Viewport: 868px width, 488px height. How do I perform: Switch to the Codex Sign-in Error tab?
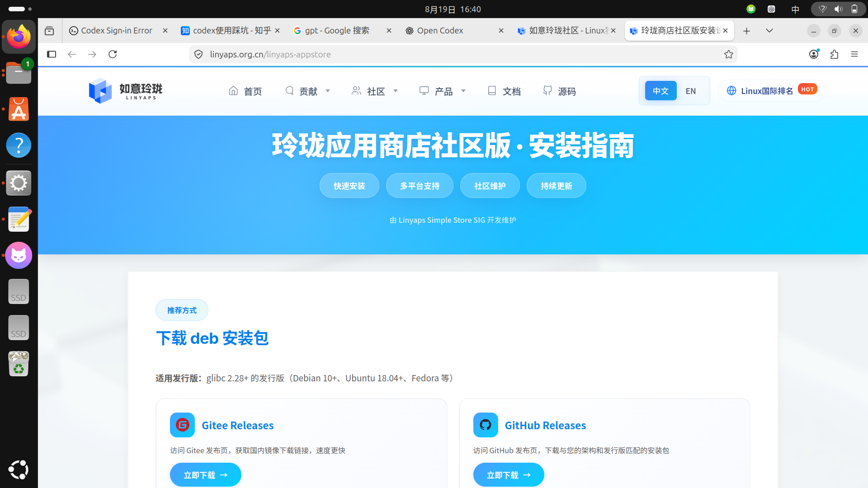[117, 31]
